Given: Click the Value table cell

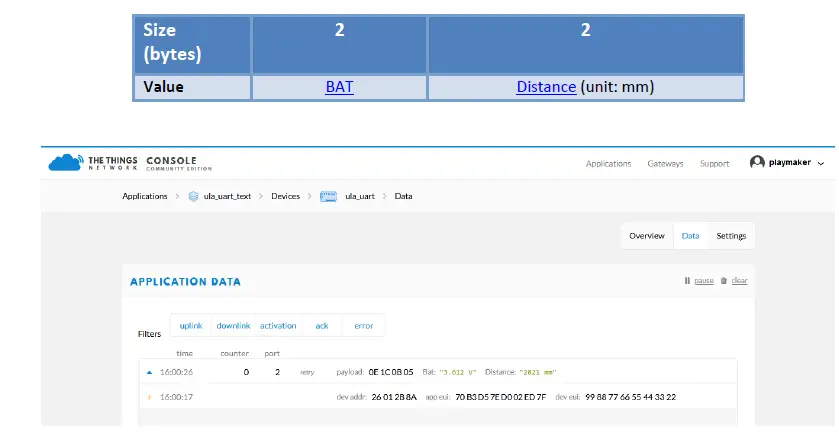Looking at the screenshot, I should [192, 87].
